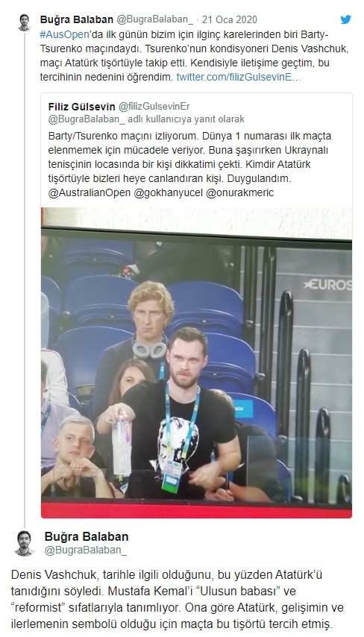Open the Filiz Gülsevin display name in quoted tweet
Screen dimensions: 364x637
pos(81,107)
